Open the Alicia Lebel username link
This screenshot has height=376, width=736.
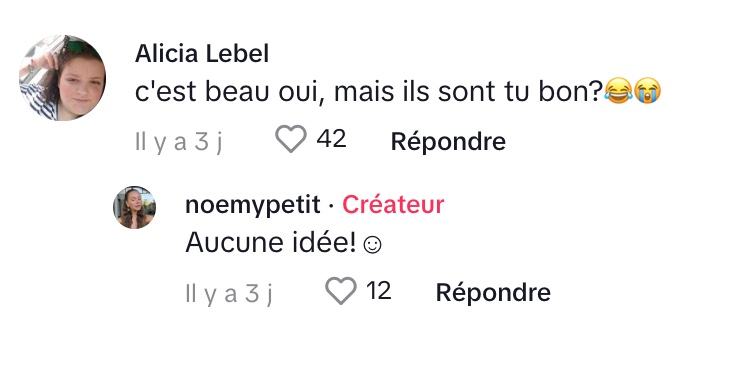[x=202, y=54]
